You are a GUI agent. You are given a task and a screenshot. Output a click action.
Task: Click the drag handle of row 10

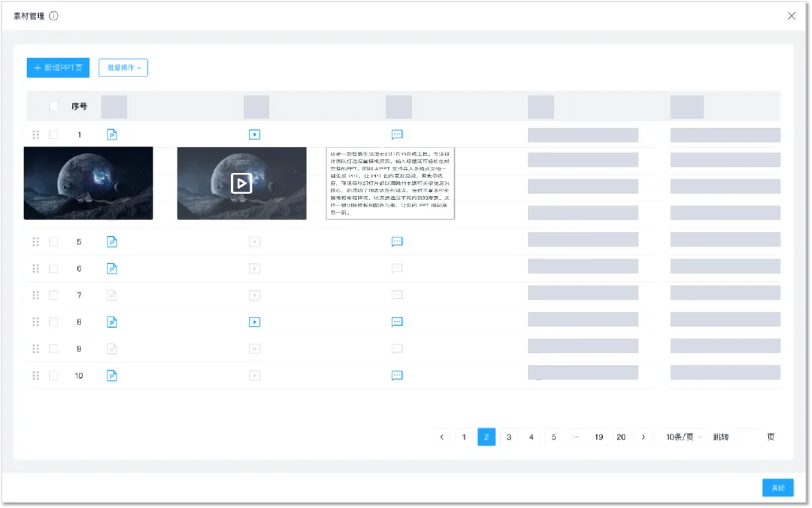(36, 376)
